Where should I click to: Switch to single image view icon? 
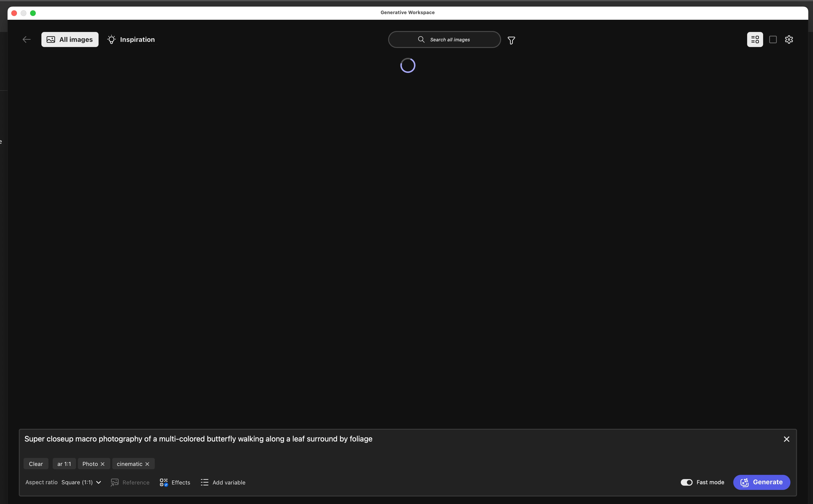coord(773,40)
